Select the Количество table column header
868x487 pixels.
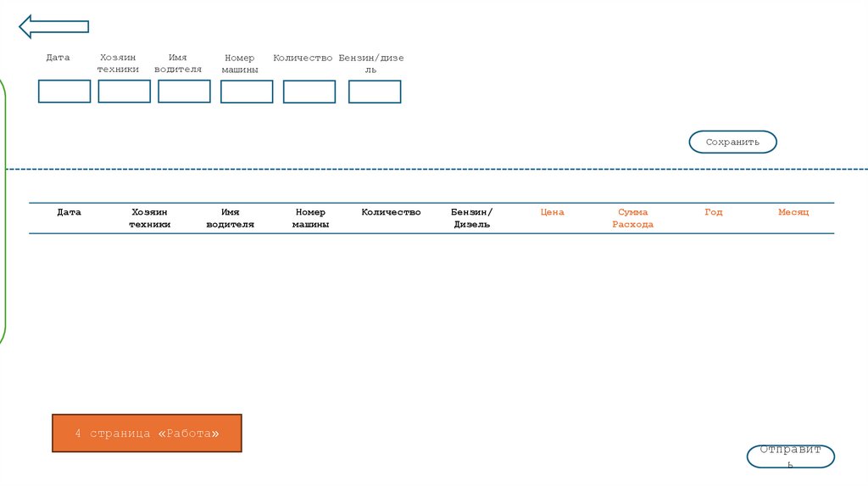(391, 212)
